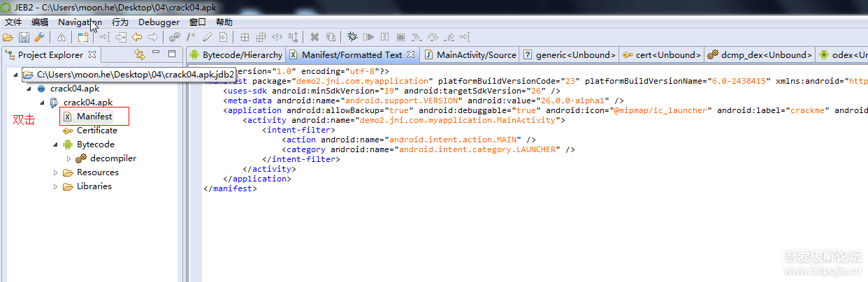This screenshot has height=282, width=868.
Task: Click the pencil rename toolbar icon
Action: point(207,37)
